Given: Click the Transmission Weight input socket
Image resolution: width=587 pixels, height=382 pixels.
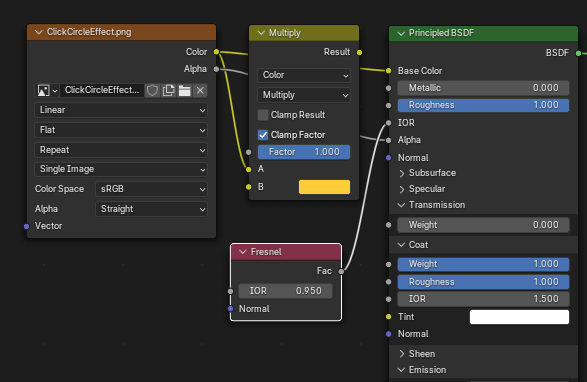Looking at the screenshot, I should click(x=389, y=225).
